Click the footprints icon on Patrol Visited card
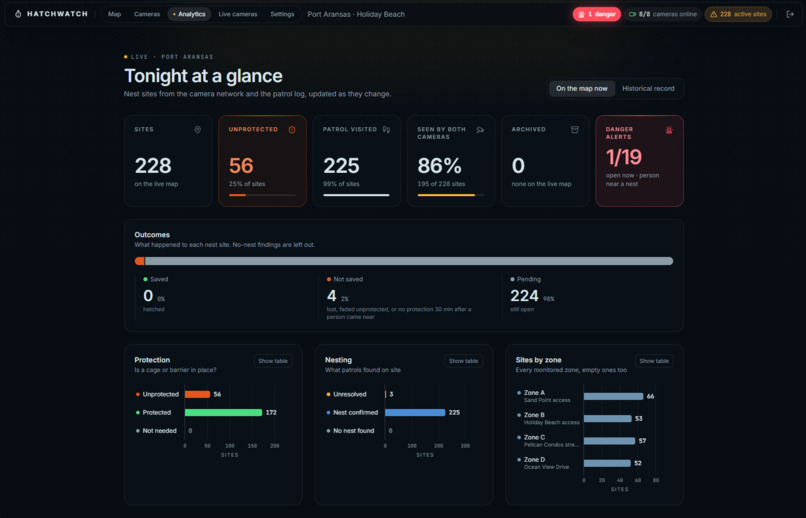The height and width of the screenshot is (518, 806). [x=386, y=130]
